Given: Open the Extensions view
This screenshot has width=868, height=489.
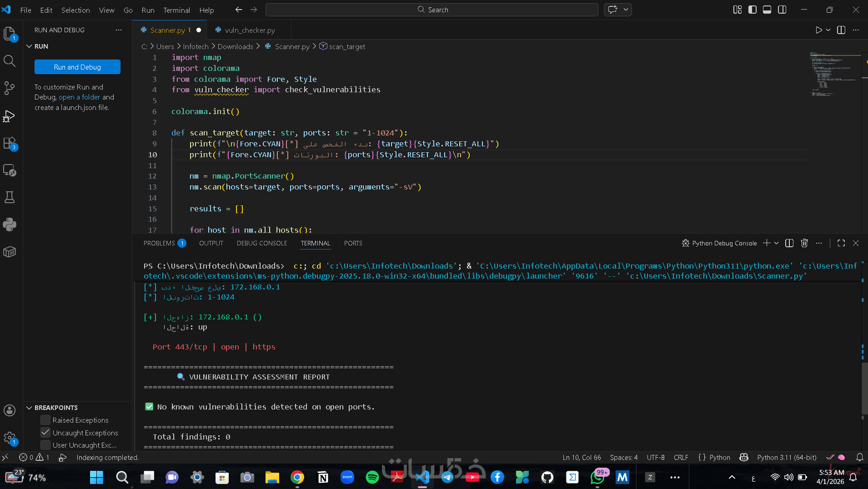Looking at the screenshot, I should point(10,143).
